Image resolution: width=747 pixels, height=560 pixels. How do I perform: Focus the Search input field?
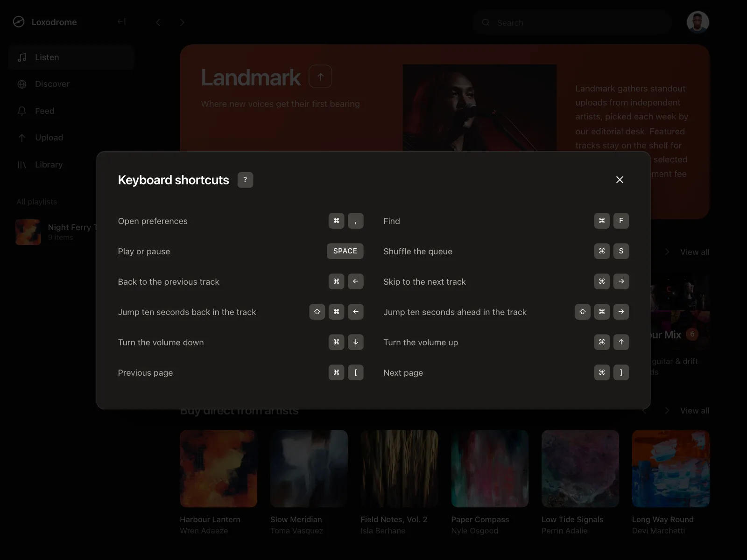pos(572,22)
